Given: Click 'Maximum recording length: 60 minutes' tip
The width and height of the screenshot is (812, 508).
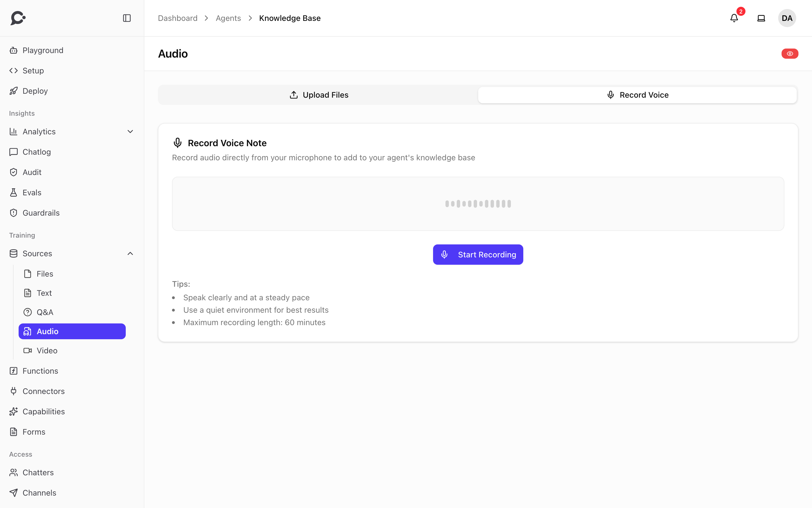Looking at the screenshot, I should tap(254, 323).
